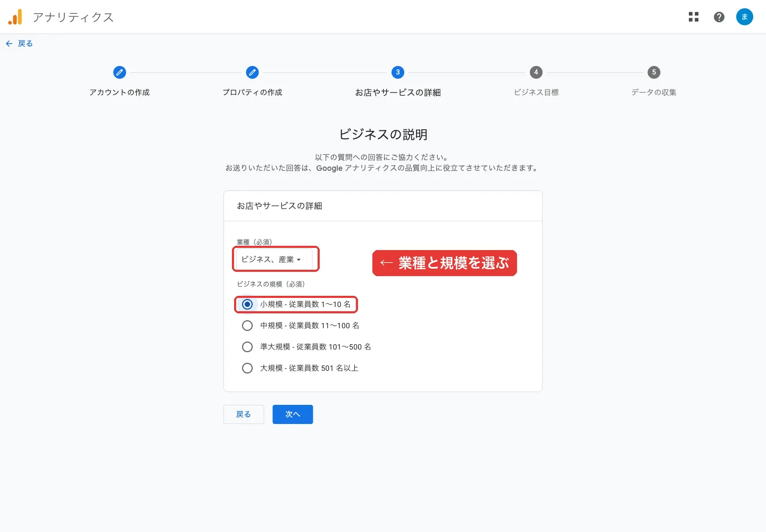Click the アカウントの作成 step pencil icon

(120, 72)
